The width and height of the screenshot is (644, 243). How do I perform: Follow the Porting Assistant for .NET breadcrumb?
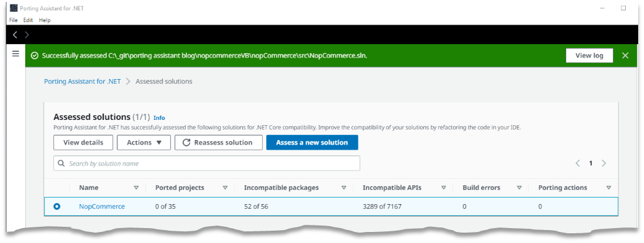[82, 81]
